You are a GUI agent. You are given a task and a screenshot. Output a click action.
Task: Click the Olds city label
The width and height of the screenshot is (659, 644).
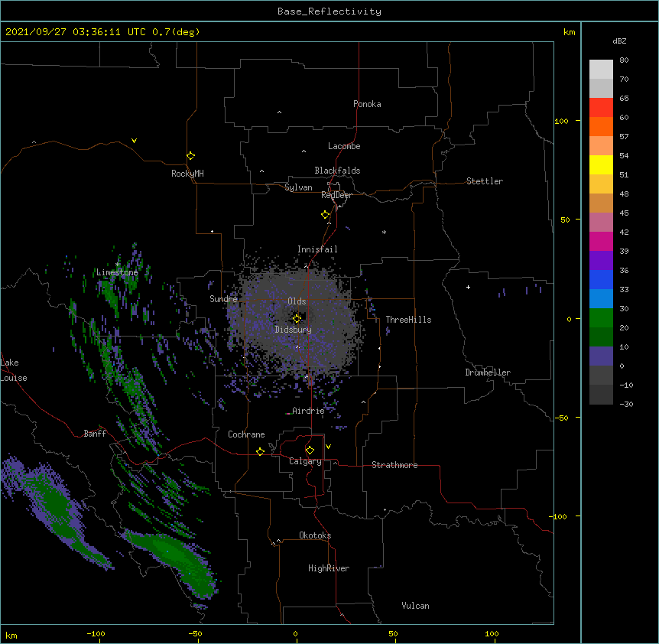click(x=297, y=301)
